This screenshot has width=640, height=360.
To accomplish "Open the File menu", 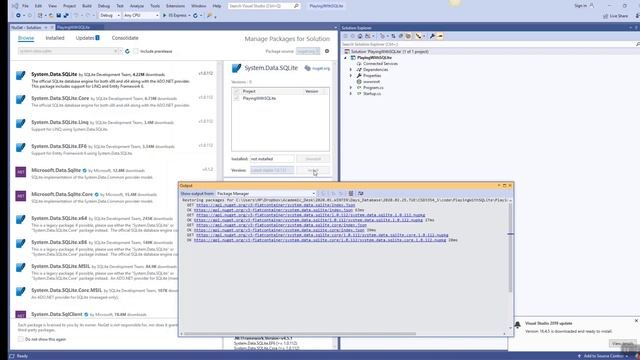I will pyautogui.click(x=25, y=6).
